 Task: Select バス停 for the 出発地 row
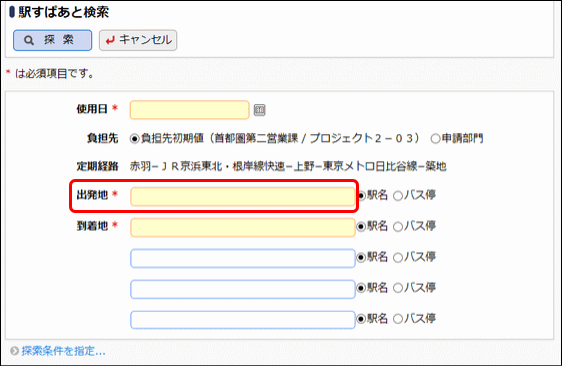pos(398,196)
